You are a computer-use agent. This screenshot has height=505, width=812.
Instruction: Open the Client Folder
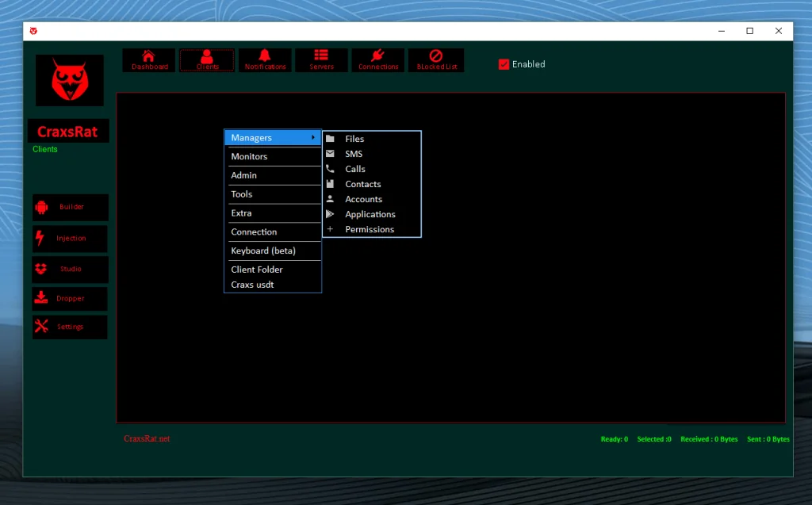point(257,269)
